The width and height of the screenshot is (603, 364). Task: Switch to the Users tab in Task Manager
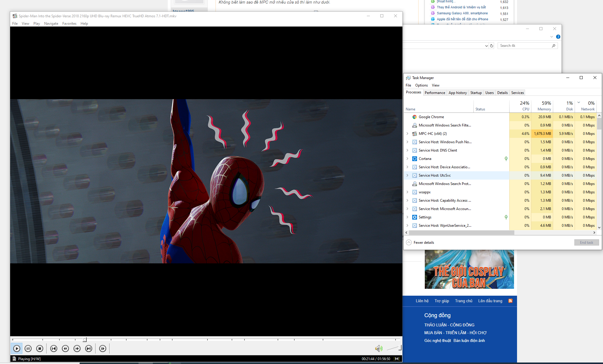click(489, 93)
